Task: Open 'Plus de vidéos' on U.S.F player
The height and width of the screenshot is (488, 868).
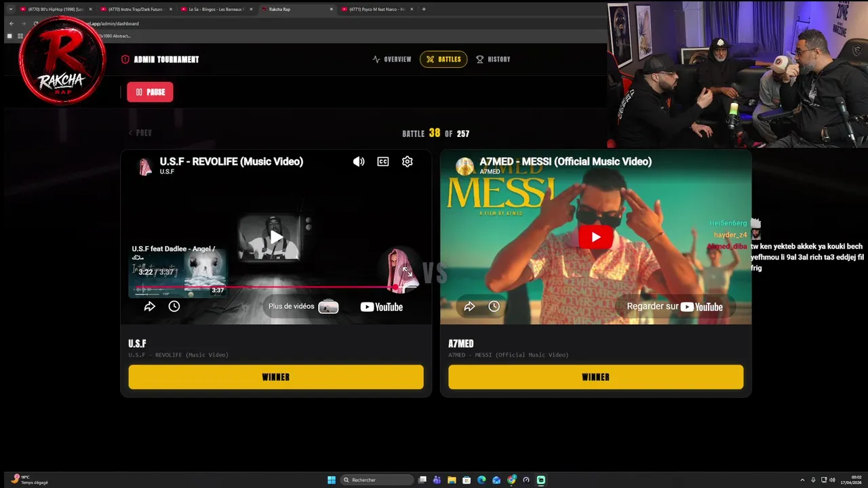Action: (x=303, y=306)
